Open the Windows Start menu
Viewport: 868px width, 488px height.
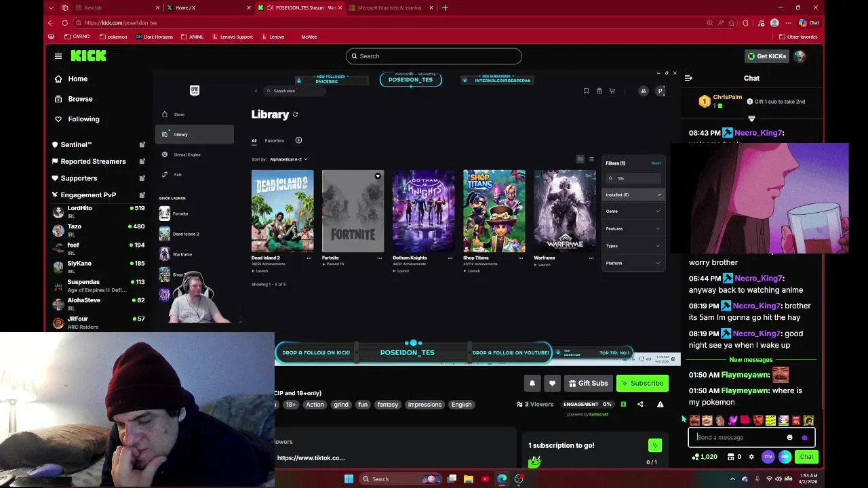pos(349,479)
